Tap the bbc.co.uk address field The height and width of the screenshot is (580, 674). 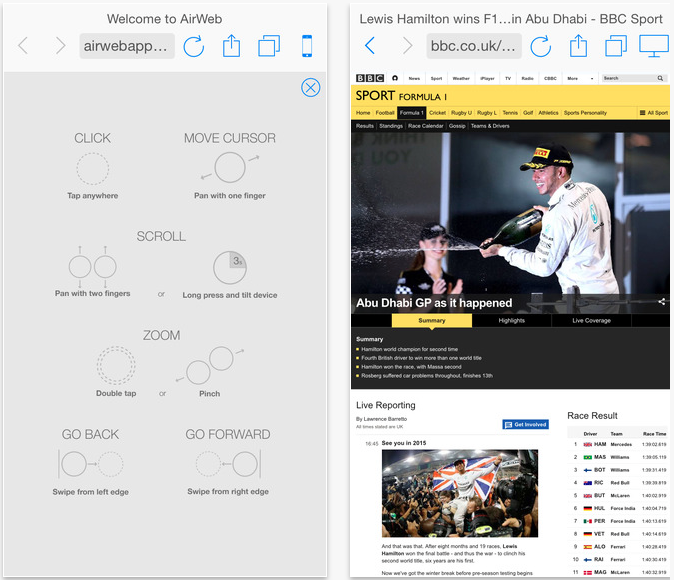tap(474, 46)
